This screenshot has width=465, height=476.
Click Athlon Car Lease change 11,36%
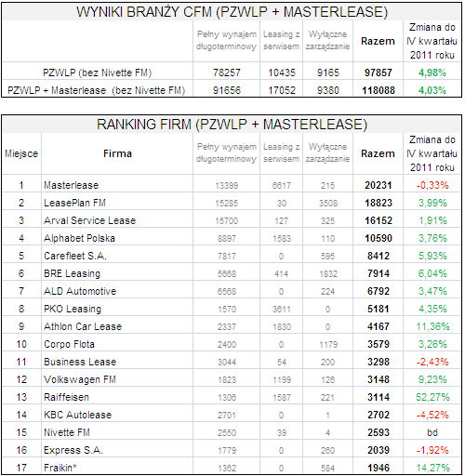[432, 326]
